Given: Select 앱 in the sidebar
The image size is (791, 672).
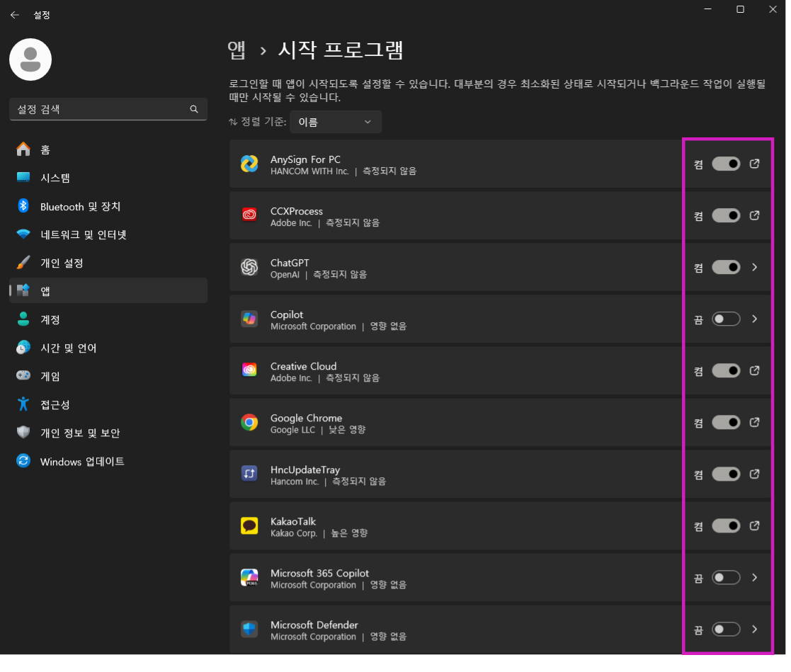Looking at the screenshot, I should point(108,290).
